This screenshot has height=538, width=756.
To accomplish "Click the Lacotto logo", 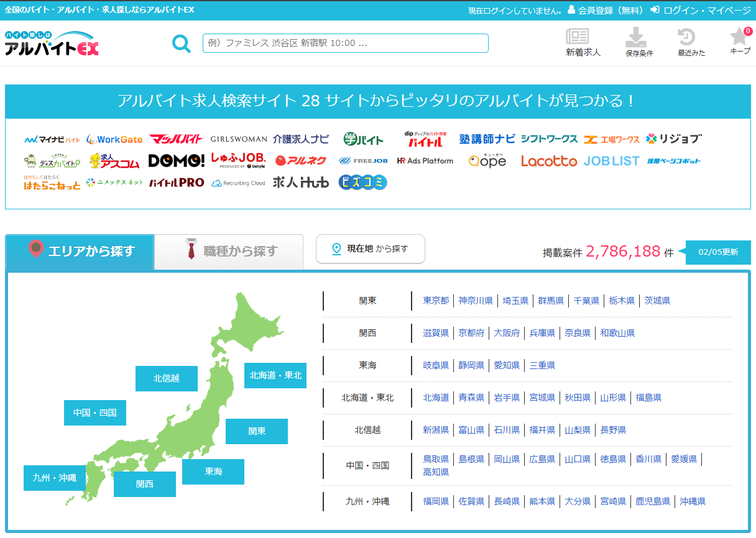I will 548,161.
